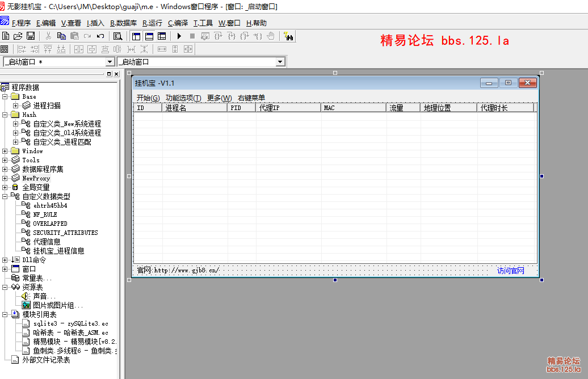Open the H.帮助 menu
This screenshot has width=588, height=379.
click(257, 23)
